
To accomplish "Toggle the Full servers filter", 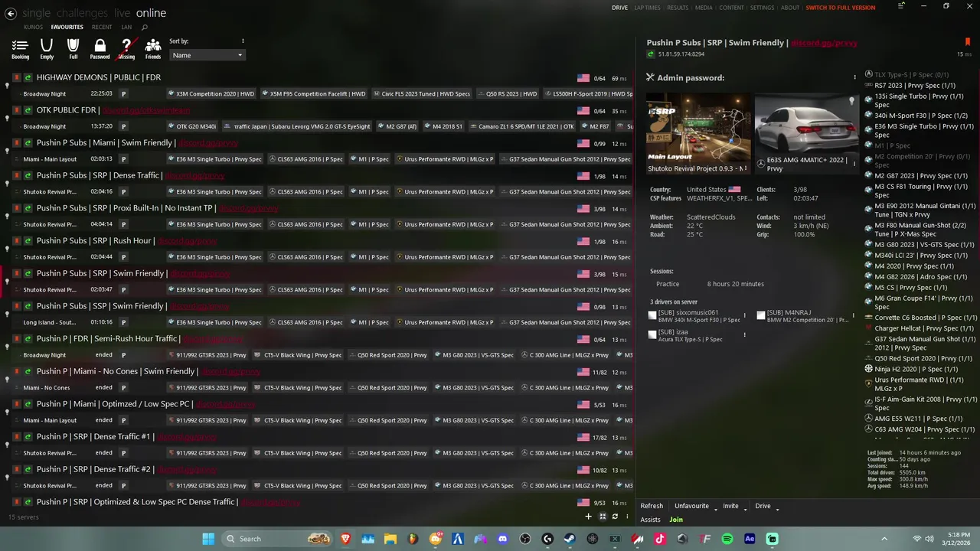I will click(x=73, y=49).
